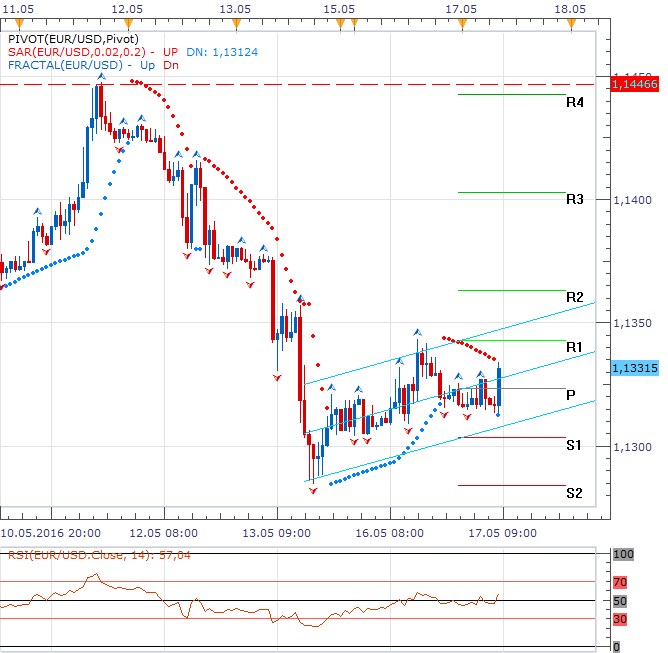The height and width of the screenshot is (653, 668).
Task: Click the last blue candlestick
Action: [x=499, y=387]
